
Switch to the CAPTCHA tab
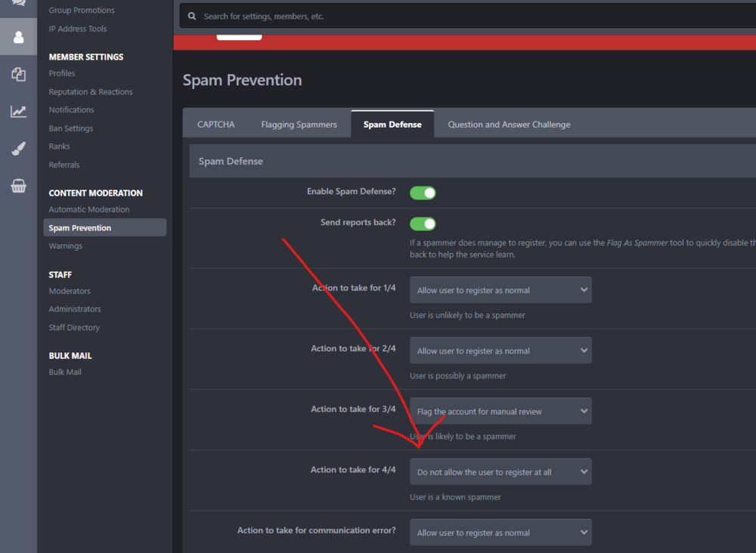(215, 125)
